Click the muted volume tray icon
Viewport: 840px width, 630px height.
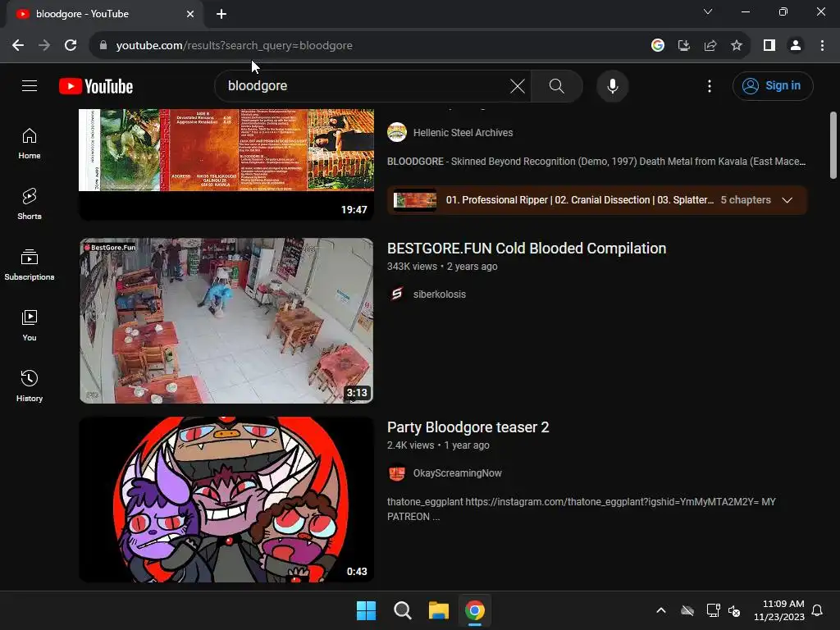734,610
